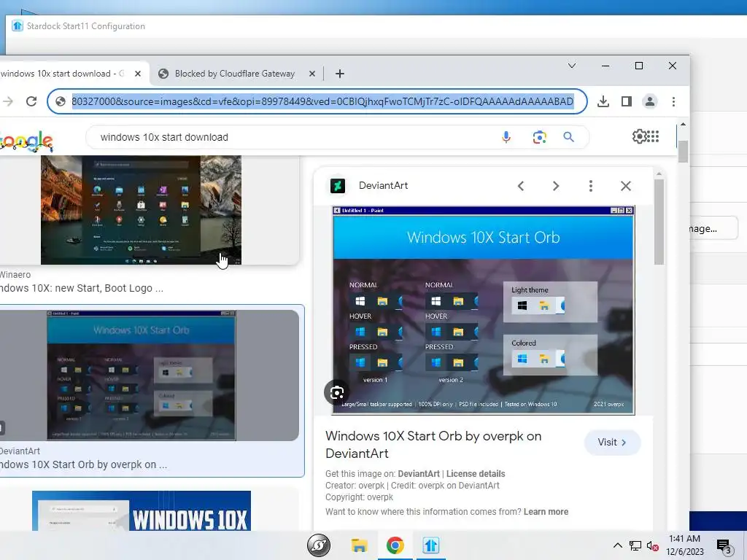Viewport: 747px width, 560px height.
Task: Click the Start11 Configuration window title icon
Action: [x=18, y=26]
